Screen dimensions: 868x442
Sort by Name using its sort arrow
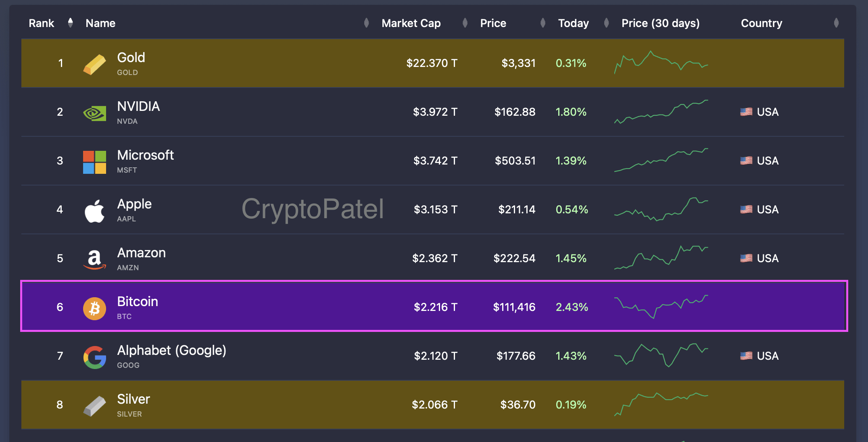(366, 23)
